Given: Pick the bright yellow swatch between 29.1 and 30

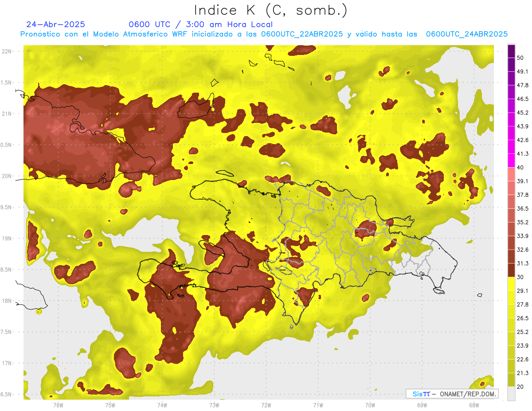Looking at the screenshot, I should [x=512, y=284].
